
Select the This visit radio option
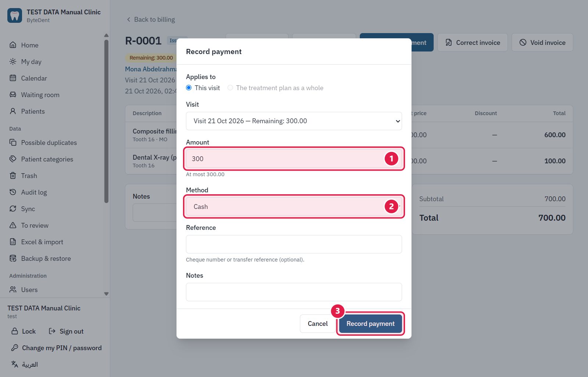[189, 88]
